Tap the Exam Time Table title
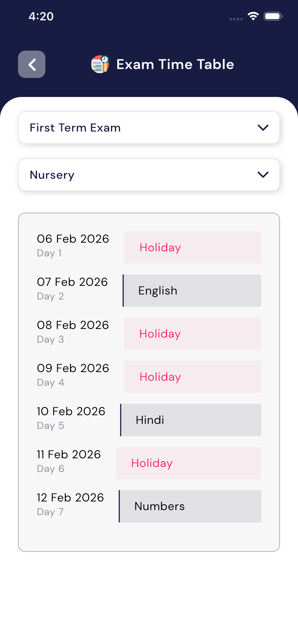This screenshot has width=298, height=644. click(175, 64)
